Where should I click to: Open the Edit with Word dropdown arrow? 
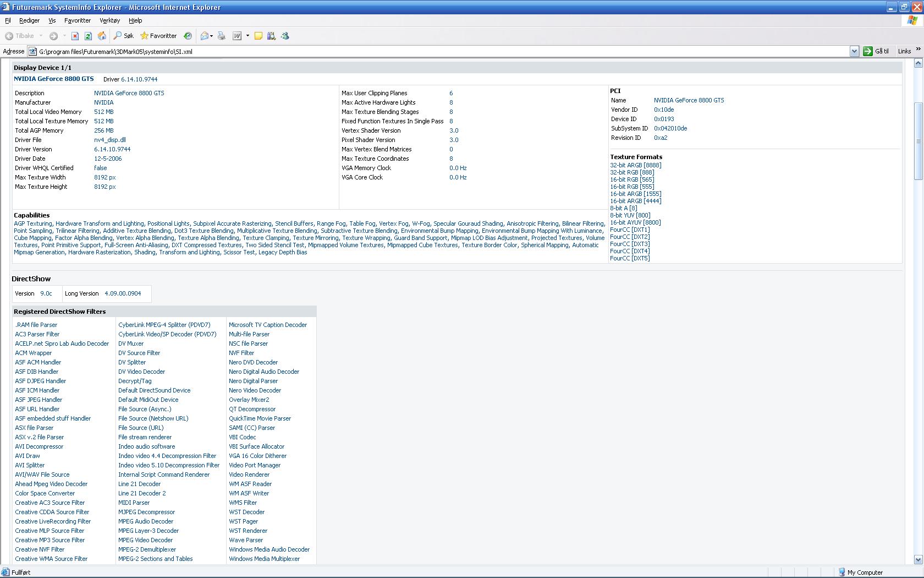pos(248,36)
